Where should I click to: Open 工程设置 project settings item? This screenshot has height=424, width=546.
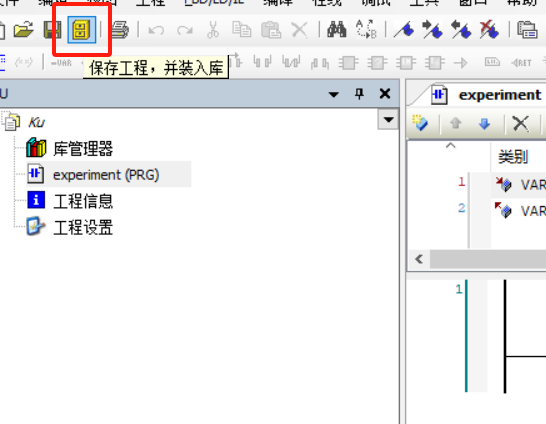point(83,228)
